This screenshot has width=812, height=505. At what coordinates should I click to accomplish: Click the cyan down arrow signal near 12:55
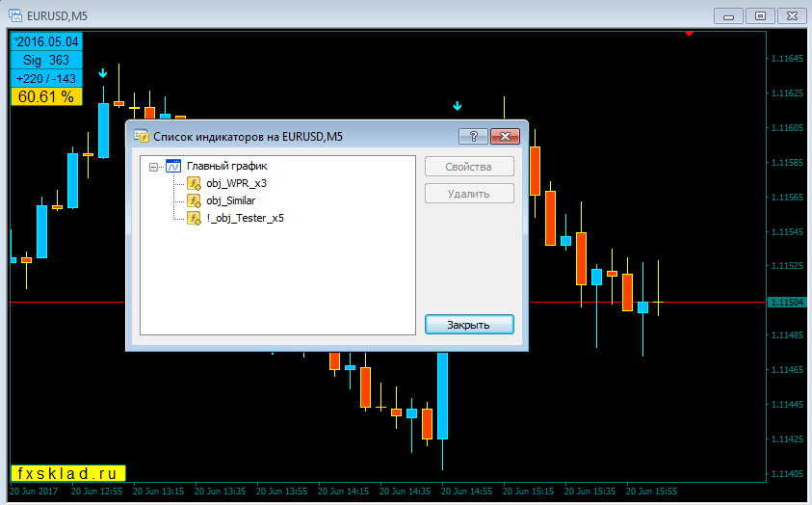pos(103,73)
